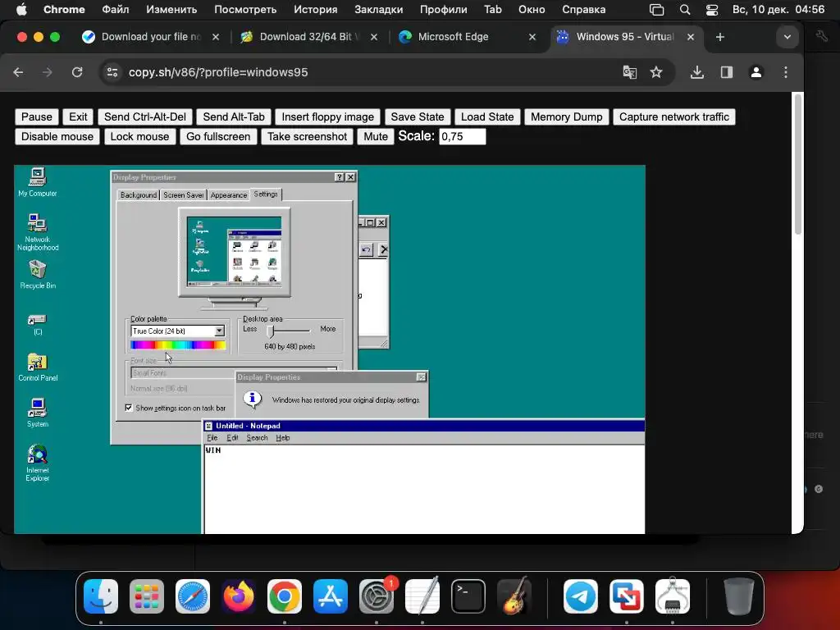840x630 pixels.
Task: Open the Control Panel shortcut icon
Action: coord(38,367)
